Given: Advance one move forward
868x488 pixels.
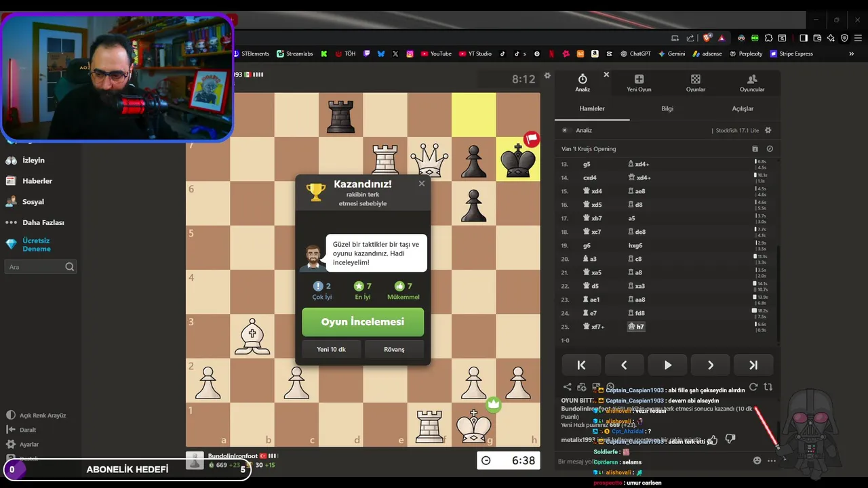Looking at the screenshot, I should click(x=710, y=365).
